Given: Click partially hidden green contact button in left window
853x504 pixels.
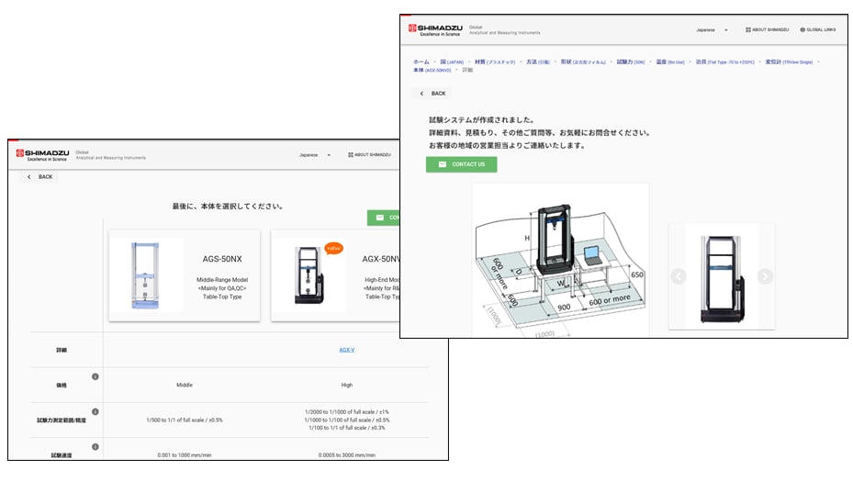Looking at the screenshot, I should pyautogui.click(x=384, y=218).
